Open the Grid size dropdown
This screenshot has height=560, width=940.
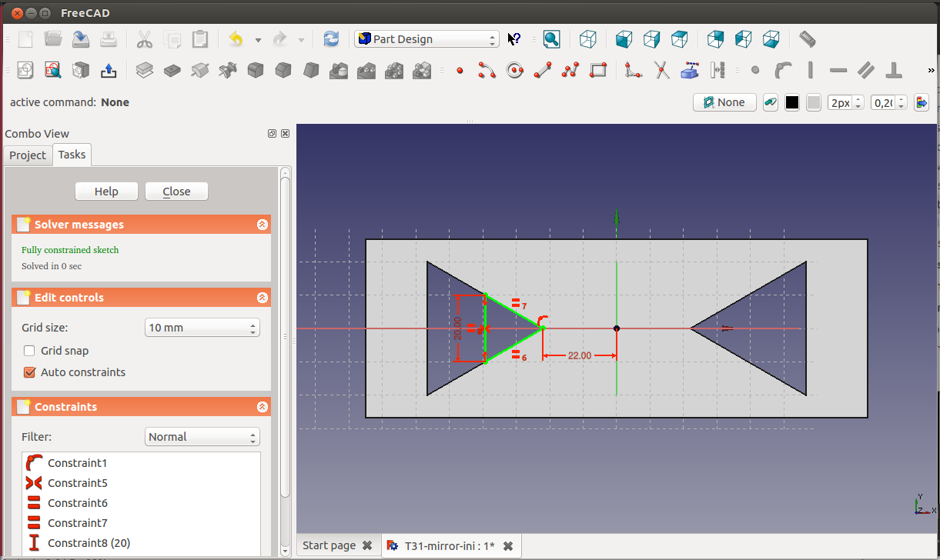pyautogui.click(x=202, y=328)
